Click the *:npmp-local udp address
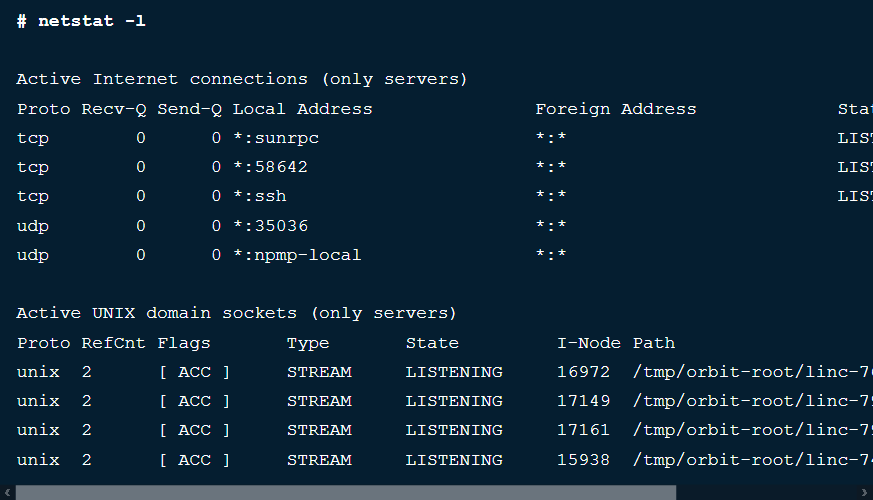 pyautogui.click(x=297, y=255)
